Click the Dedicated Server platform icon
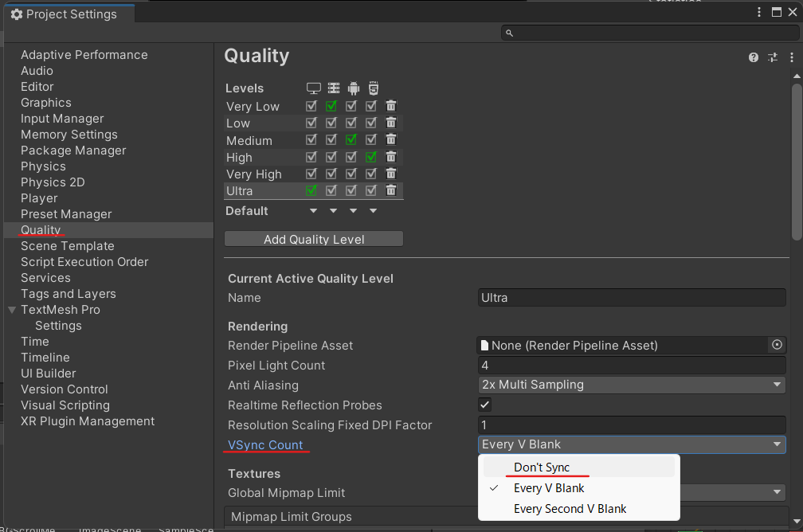 [x=333, y=88]
